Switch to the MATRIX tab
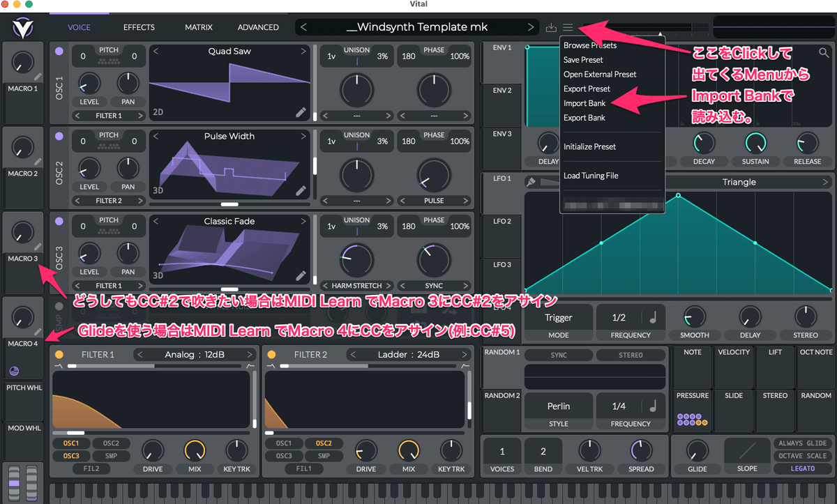 click(x=199, y=27)
